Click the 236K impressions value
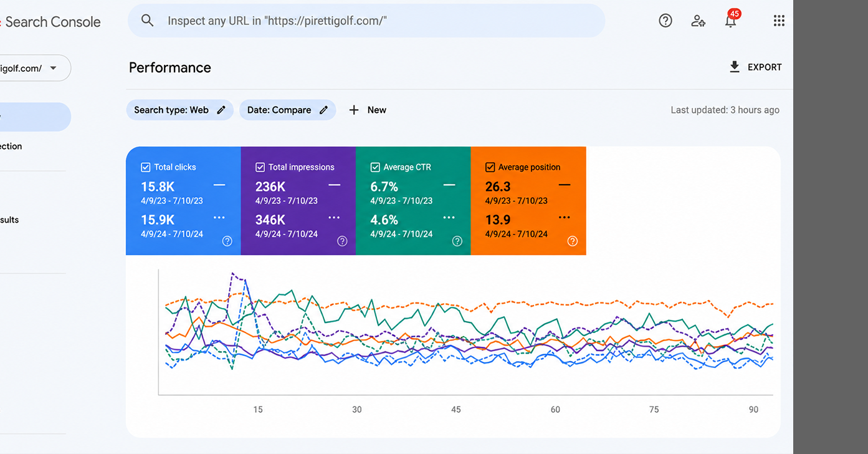 tap(270, 186)
